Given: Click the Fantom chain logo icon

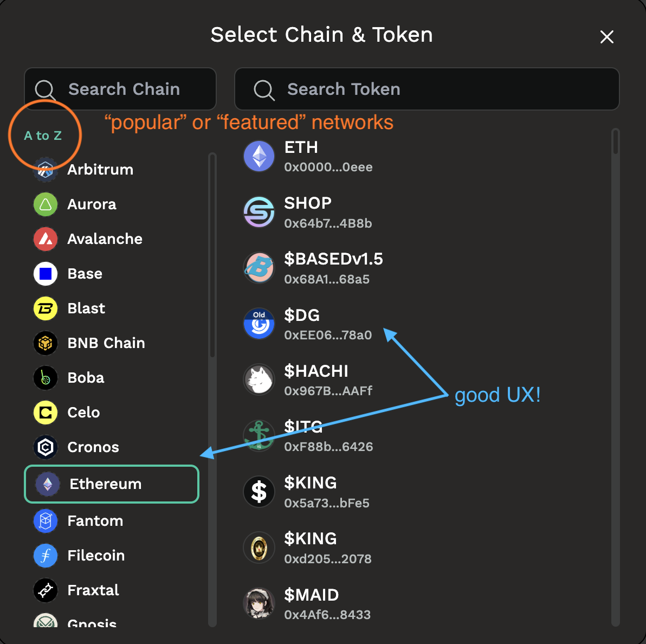Looking at the screenshot, I should coord(46,521).
